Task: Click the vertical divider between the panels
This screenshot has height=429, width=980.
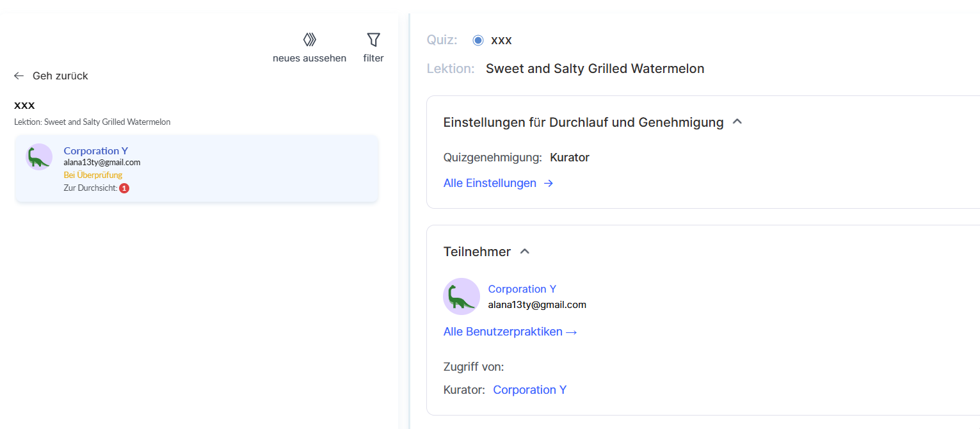Action: point(409,218)
